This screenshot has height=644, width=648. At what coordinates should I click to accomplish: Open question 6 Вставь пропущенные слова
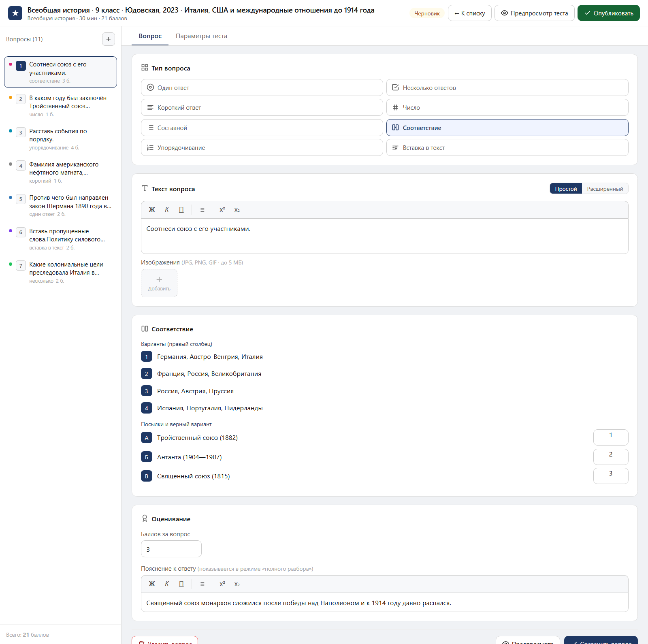(60, 239)
